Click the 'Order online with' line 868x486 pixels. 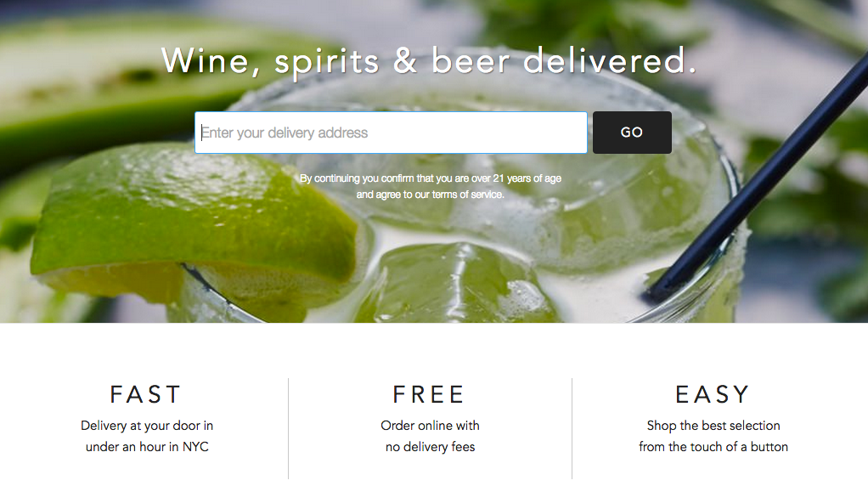pos(430,426)
